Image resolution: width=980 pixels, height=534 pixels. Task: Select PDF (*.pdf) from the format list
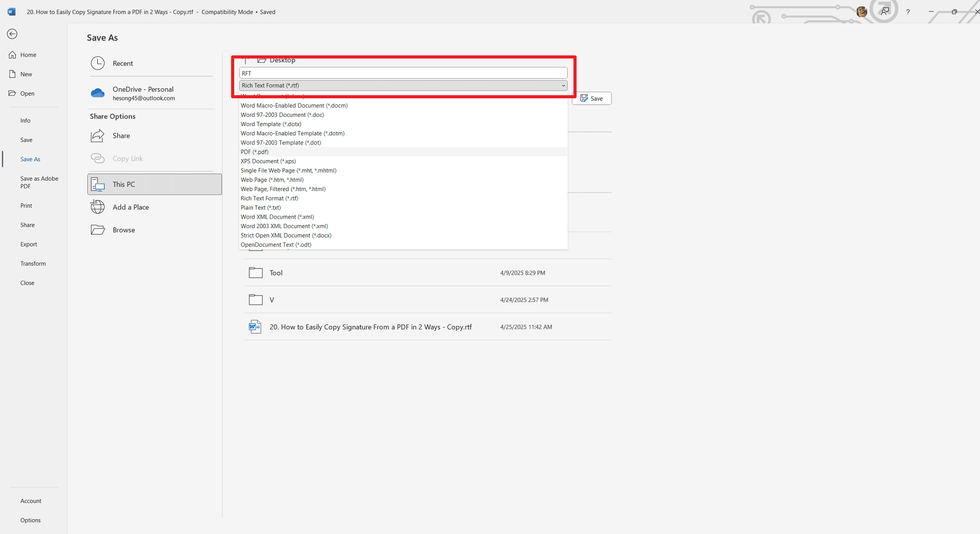255,152
